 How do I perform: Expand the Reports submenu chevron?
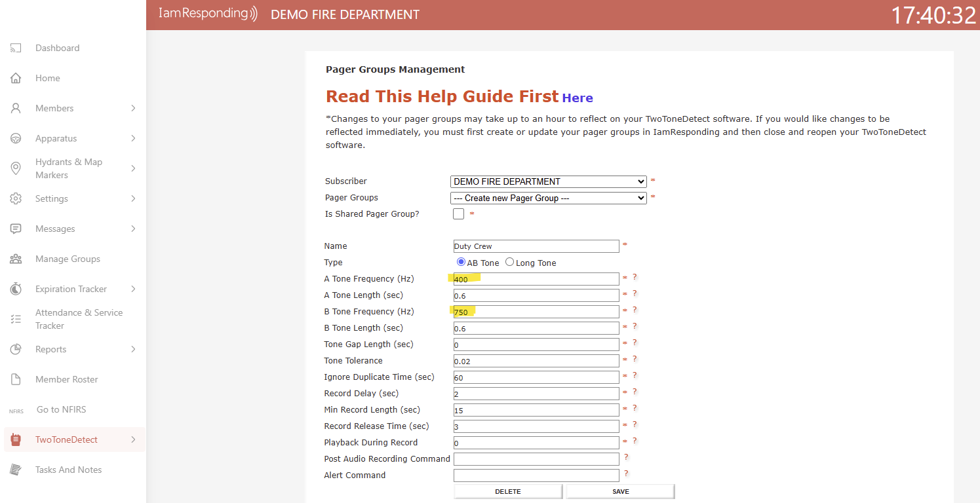(x=133, y=349)
